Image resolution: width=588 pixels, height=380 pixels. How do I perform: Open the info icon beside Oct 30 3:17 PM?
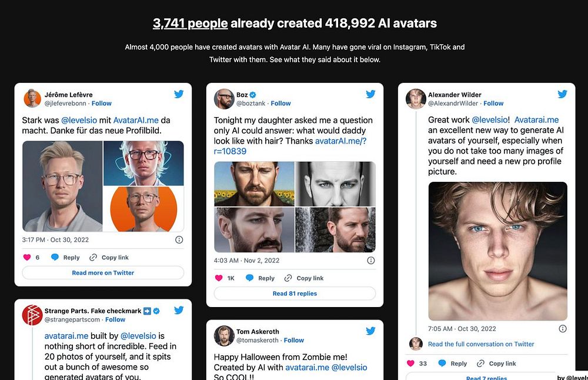point(179,239)
